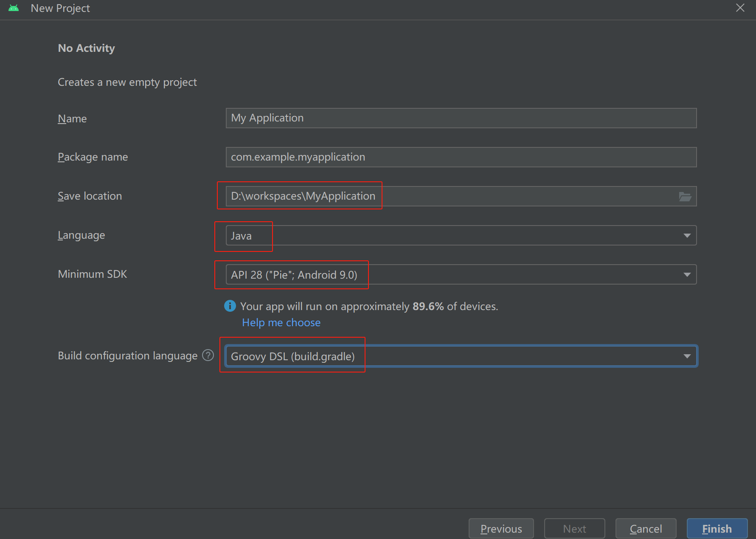Viewport: 756px width, 539px height.
Task: Click the help question mark beside Build configuration language
Action: [208, 355]
